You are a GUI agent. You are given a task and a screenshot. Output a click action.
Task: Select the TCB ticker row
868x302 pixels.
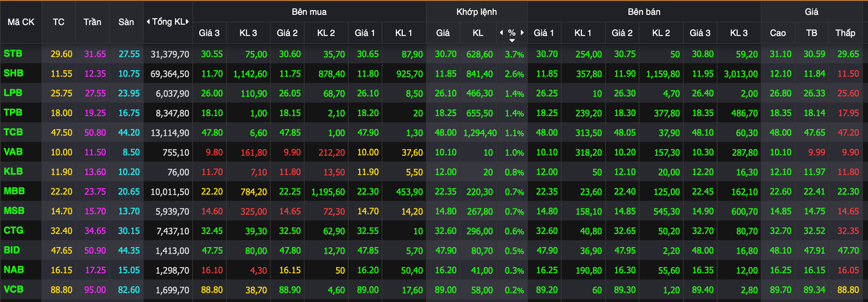point(13,133)
